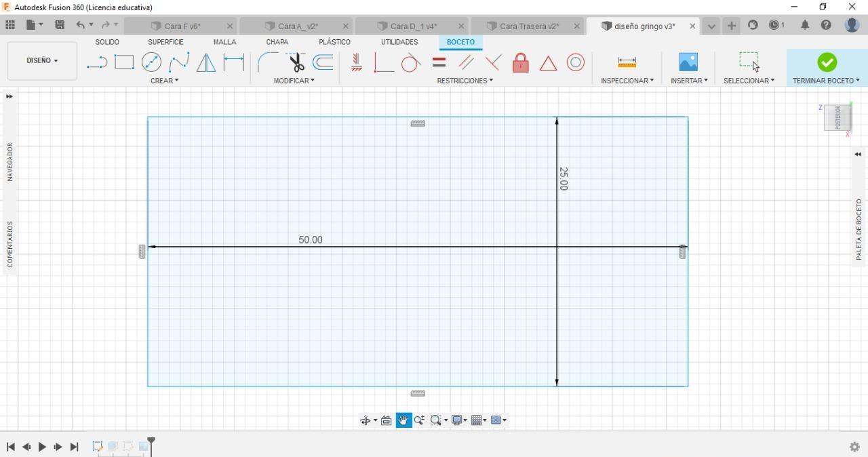Apply the Concentric constraint
Image resolution: width=868 pixels, height=457 pixels.
[x=576, y=62]
